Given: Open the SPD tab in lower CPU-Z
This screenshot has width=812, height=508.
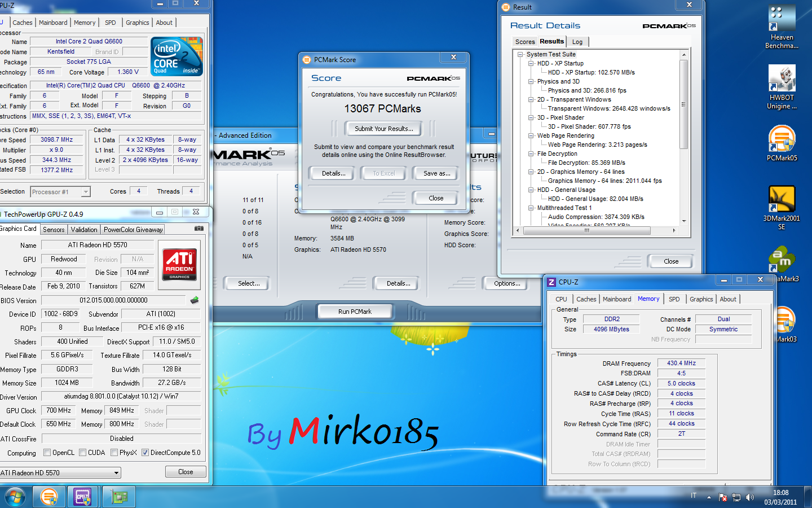Looking at the screenshot, I should (674, 299).
